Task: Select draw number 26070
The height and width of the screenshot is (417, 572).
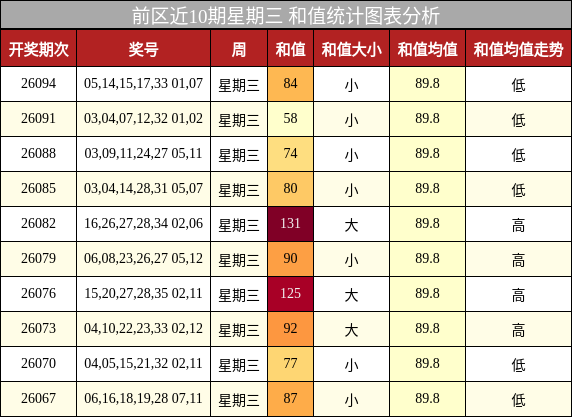Action: coord(38,364)
